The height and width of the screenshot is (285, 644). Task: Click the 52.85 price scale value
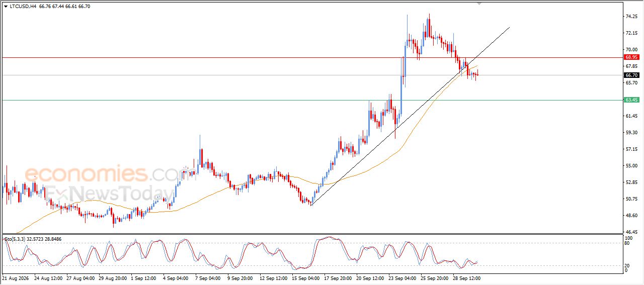pos(631,182)
